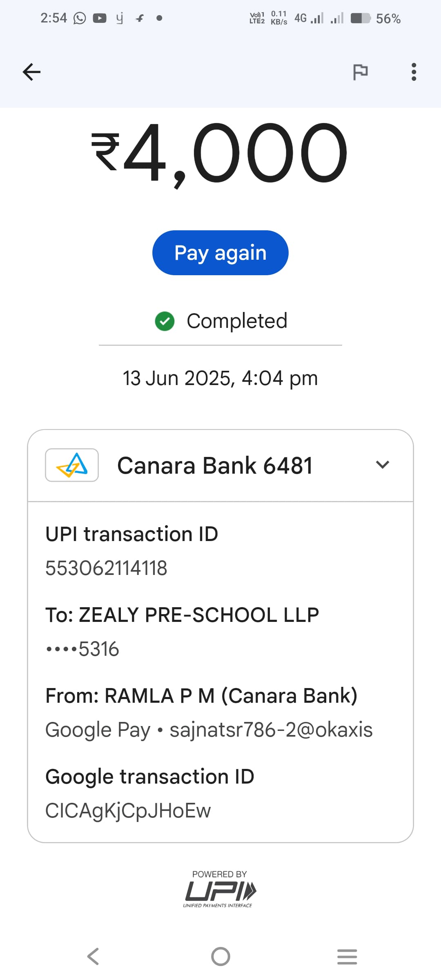Image resolution: width=441 pixels, height=980 pixels.
Task: Tap the UPI transaction ID number
Action: point(106,568)
